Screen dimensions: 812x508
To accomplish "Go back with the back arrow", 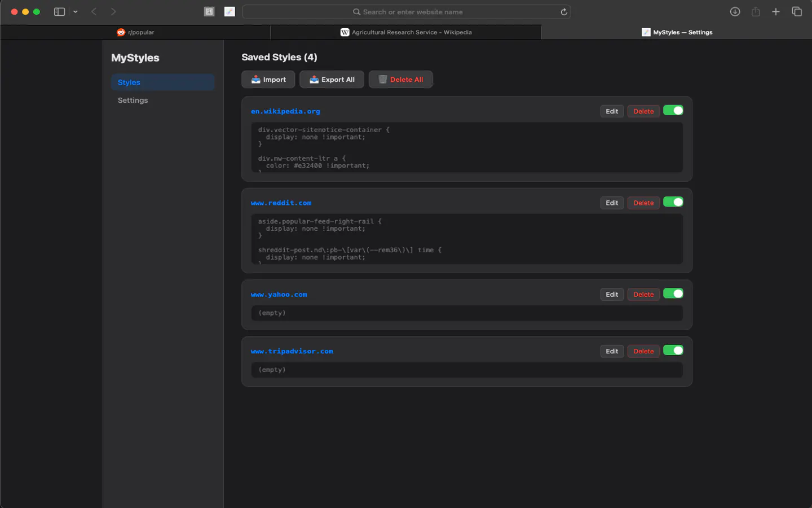I will 94,12.
